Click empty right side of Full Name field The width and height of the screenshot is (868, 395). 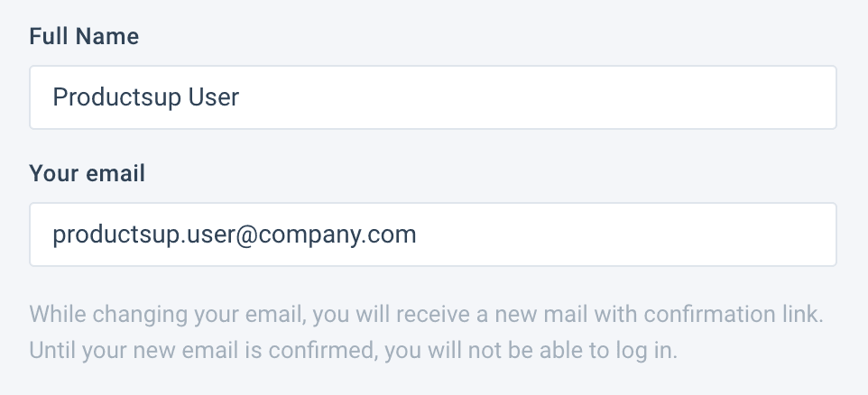pos(632,96)
